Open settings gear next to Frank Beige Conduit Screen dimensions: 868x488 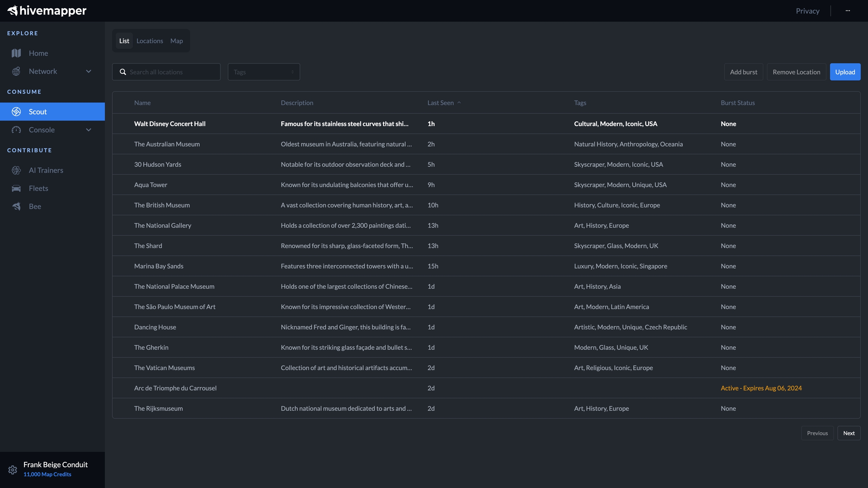12,470
